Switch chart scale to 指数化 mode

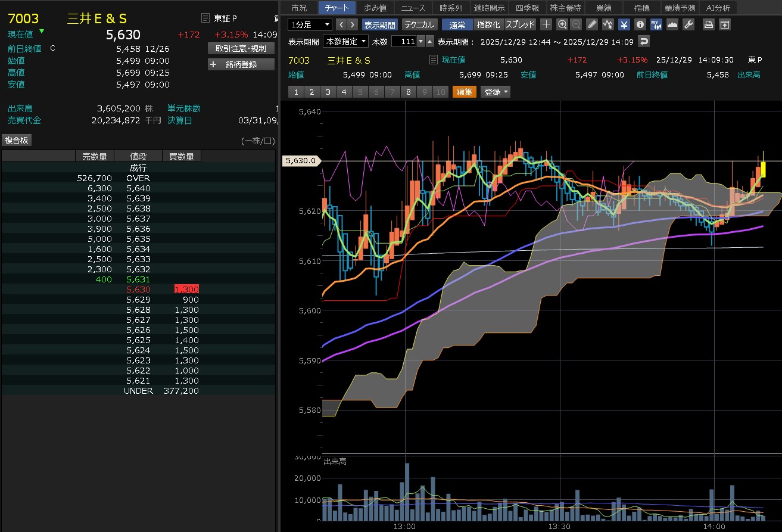pyautogui.click(x=489, y=24)
